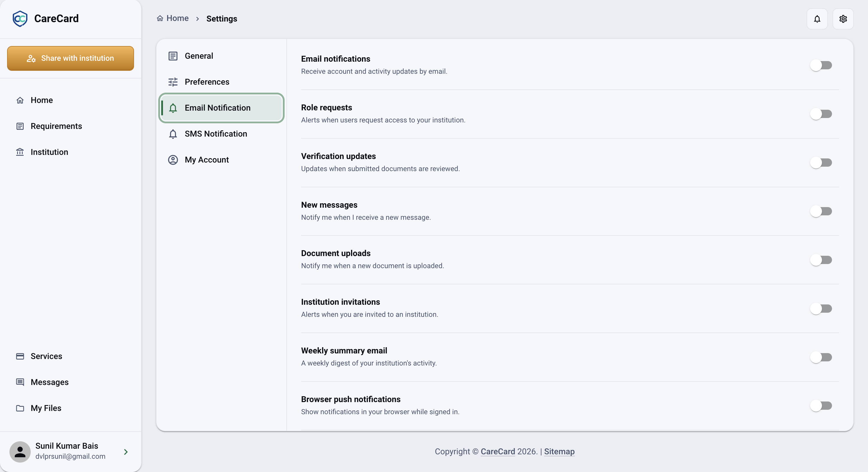This screenshot has width=868, height=472.
Task: Click the My Files folder icon
Action: 20,408
